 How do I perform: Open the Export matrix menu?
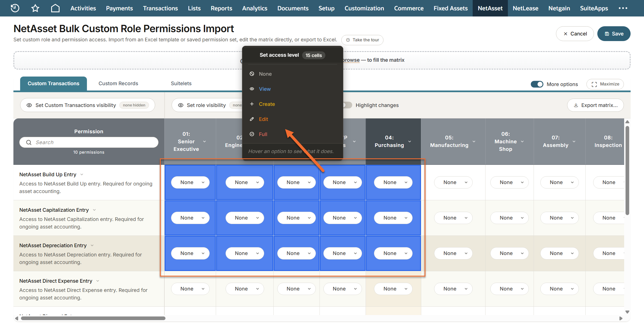point(595,105)
